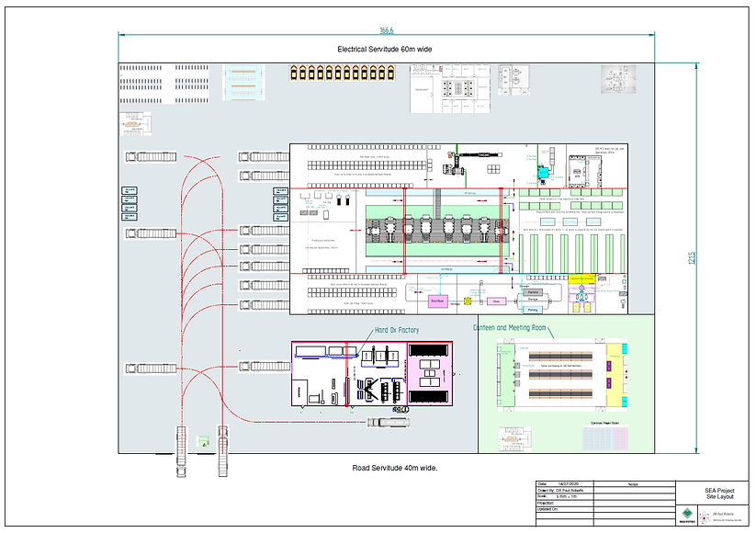Screen dimensions: 756x533
Task: Click the "Common Prayer Room" label
Action: point(604,423)
